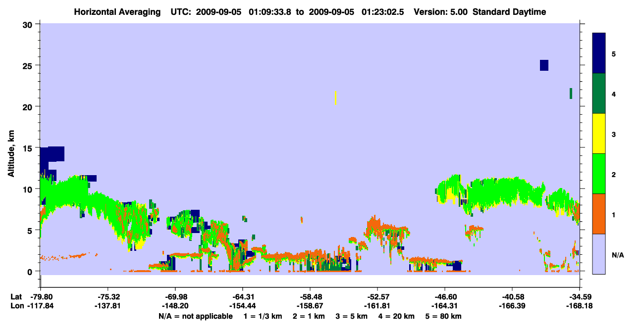Click the longitude value -168.18

coord(580,306)
